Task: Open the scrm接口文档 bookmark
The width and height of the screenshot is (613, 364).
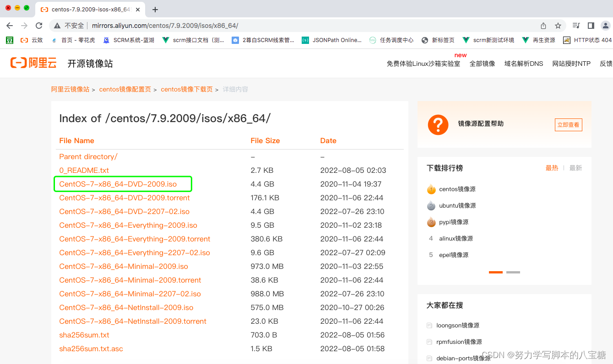Action: [x=193, y=40]
